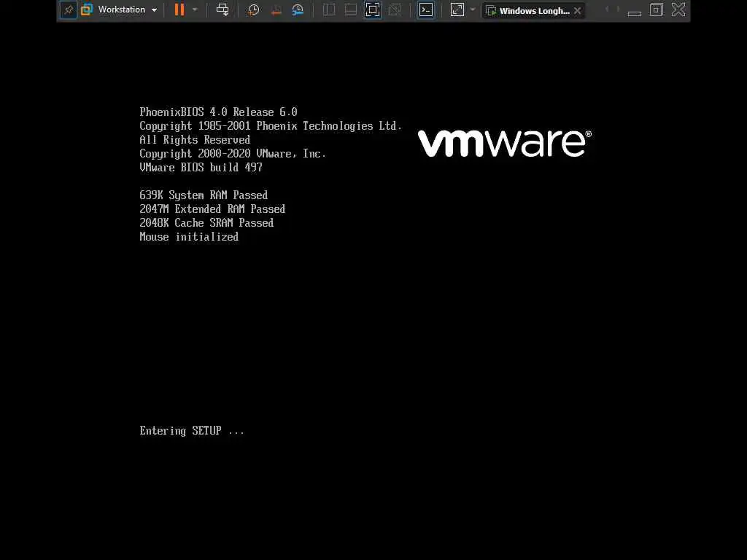Image resolution: width=747 pixels, height=560 pixels.
Task: Unpin the fullscreen toolbar with the pin icon
Action: [69, 10]
